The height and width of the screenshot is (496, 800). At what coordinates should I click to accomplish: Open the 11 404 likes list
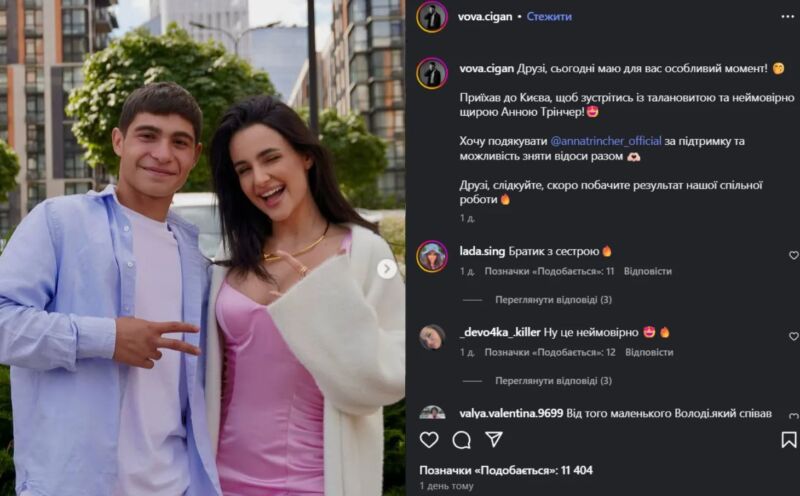pos(506,470)
